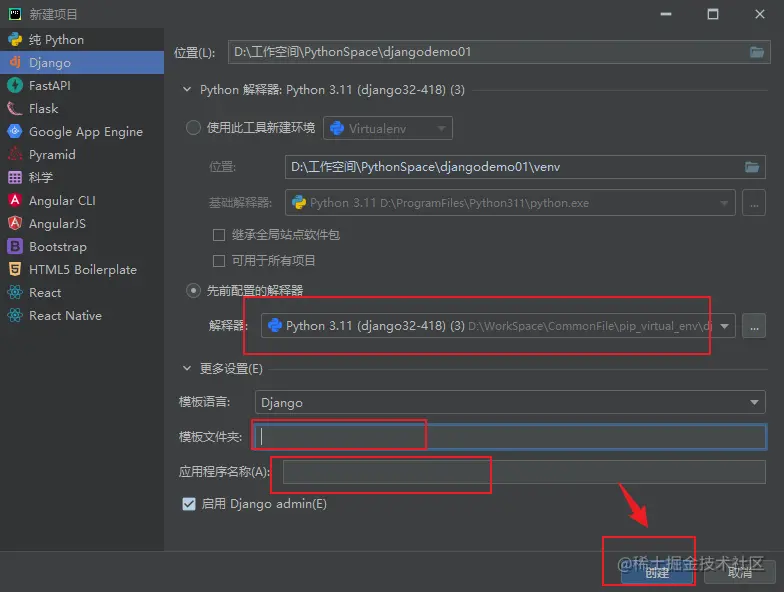Close the 新建项目 dialog
Screen dimensions: 784x592
[x=760, y=14]
